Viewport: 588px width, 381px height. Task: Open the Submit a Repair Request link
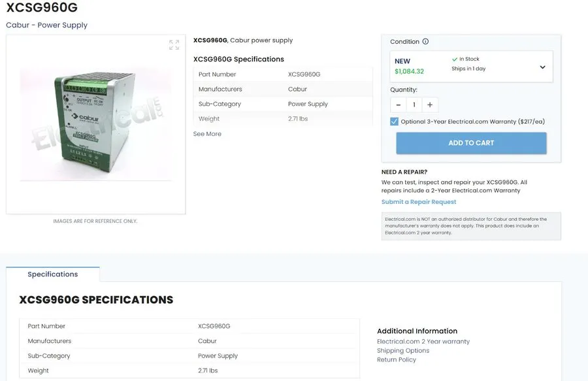click(x=419, y=202)
